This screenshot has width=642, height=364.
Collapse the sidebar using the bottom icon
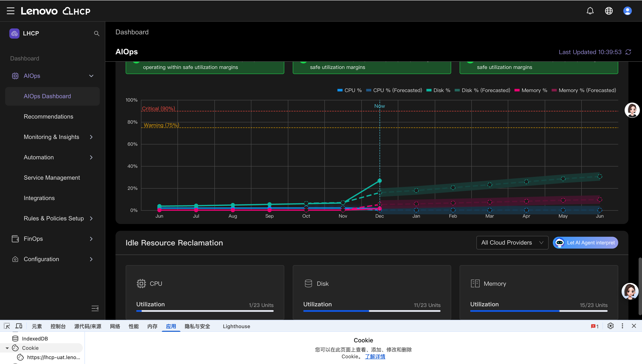tap(95, 308)
